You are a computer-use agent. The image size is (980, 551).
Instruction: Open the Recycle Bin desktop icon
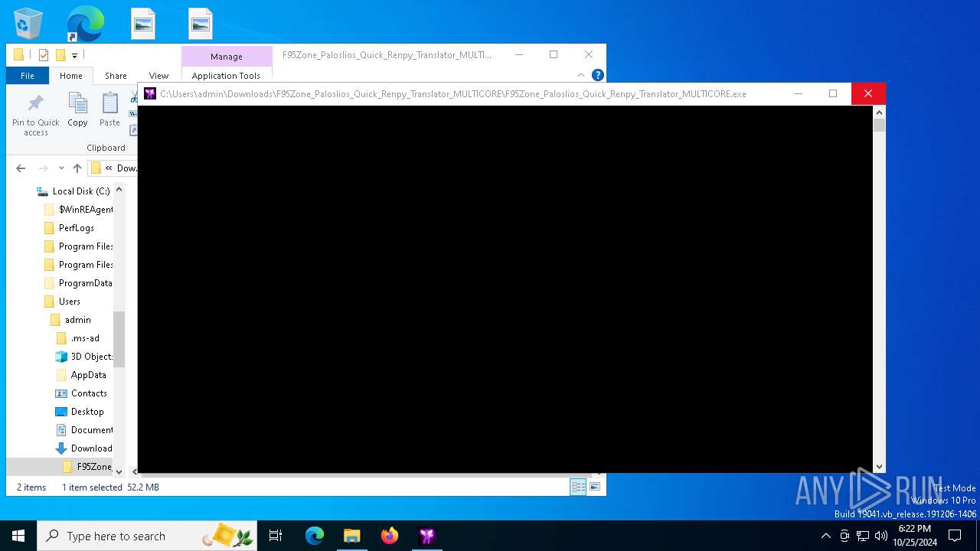click(28, 24)
